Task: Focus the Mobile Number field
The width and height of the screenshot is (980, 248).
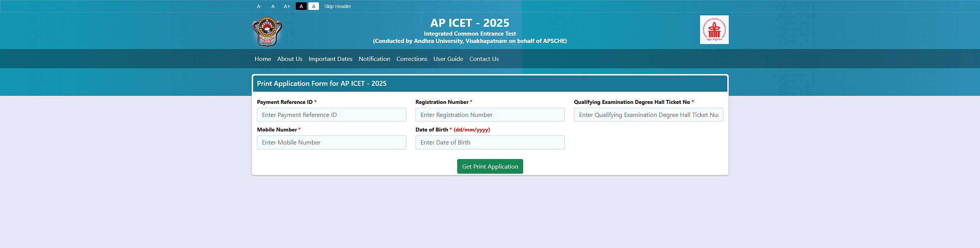Action: [332, 142]
